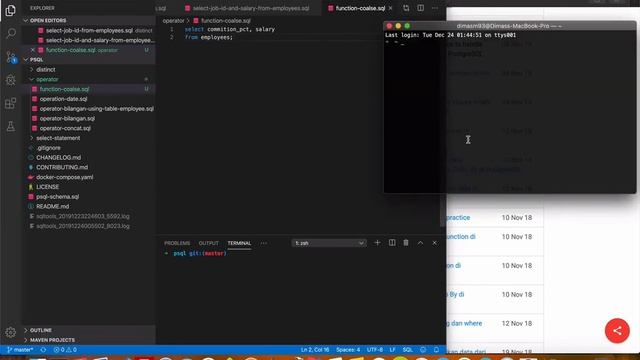Open the editor More Actions ellipsis
Viewport: 640px width, 360px height.
click(435, 8)
